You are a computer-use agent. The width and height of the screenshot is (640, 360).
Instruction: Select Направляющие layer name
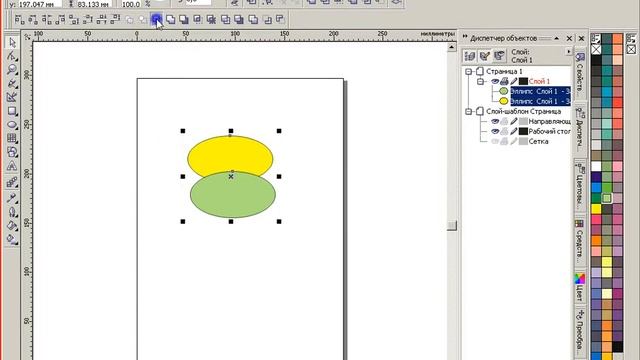[549, 121]
